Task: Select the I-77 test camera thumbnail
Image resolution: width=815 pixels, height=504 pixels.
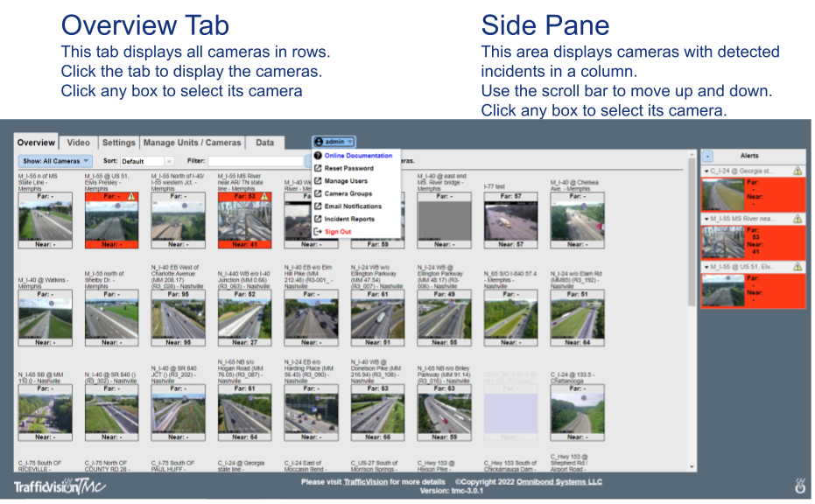Action: pyautogui.click(x=511, y=220)
